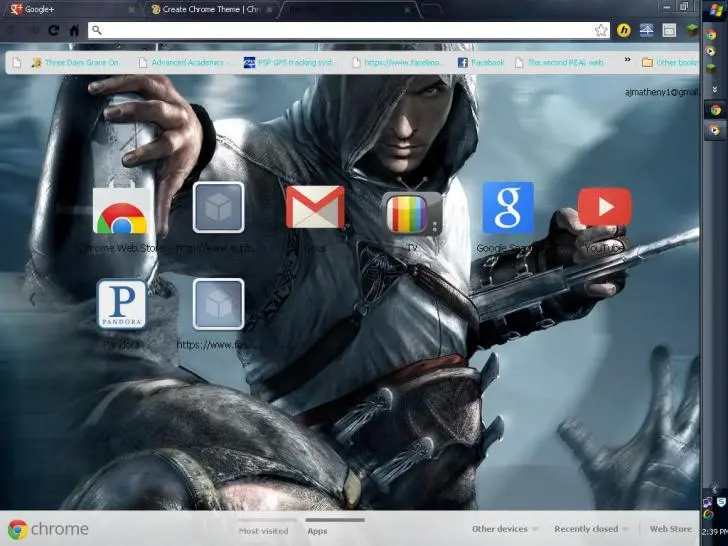This screenshot has height=546, width=728.
Task: Launch the Gmail app icon
Action: click(315, 208)
